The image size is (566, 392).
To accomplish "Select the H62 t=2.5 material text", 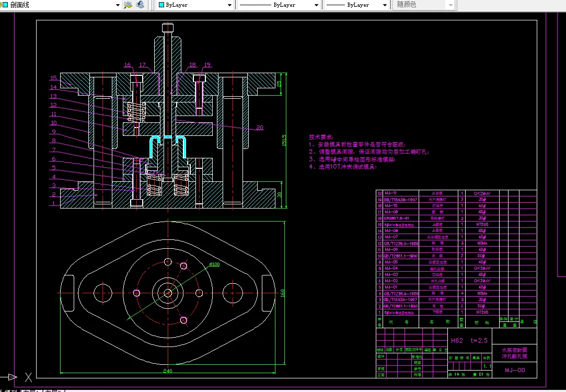I will pyautogui.click(x=469, y=340).
